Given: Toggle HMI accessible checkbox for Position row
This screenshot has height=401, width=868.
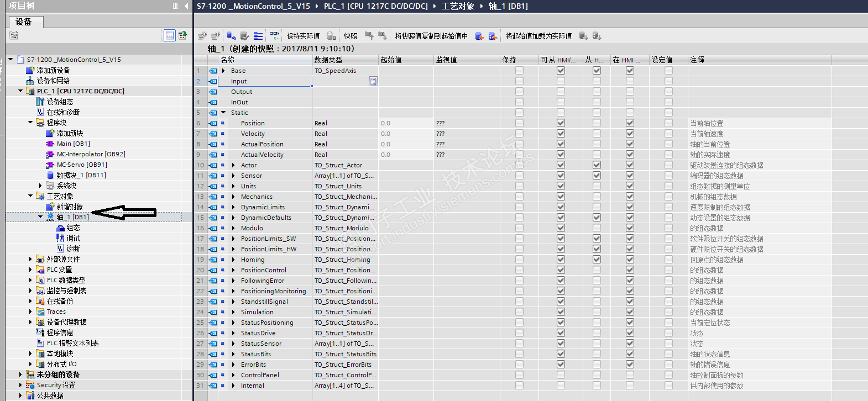Looking at the screenshot, I should [x=561, y=123].
